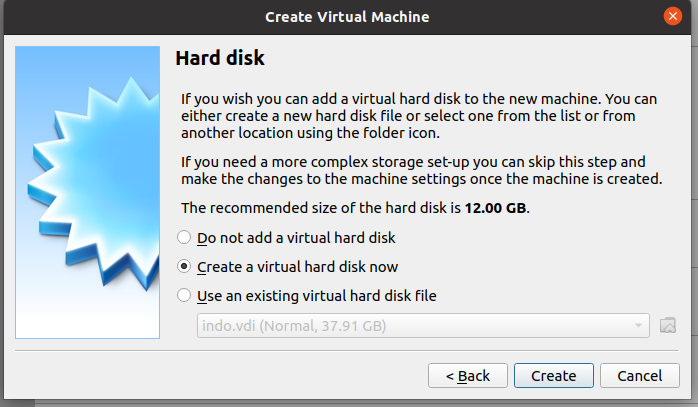Viewport: 698px width, 407px height.
Task: Click the indo.vdi (Normal, 37.91 GB) entry text
Action: (294, 326)
